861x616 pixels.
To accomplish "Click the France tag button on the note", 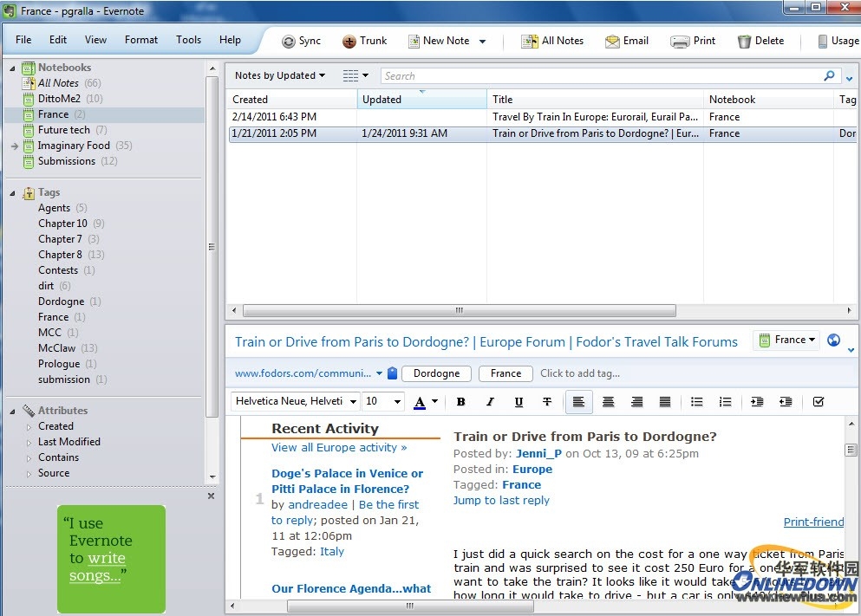I will click(x=506, y=373).
